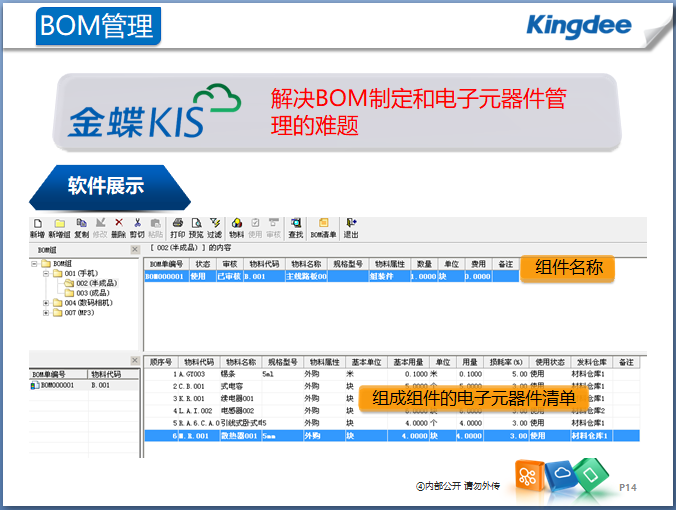Image resolution: width=676 pixels, height=510 pixels.
Task: Click the 退出 (Exit) toolbar icon
Action: click(351, 227)
